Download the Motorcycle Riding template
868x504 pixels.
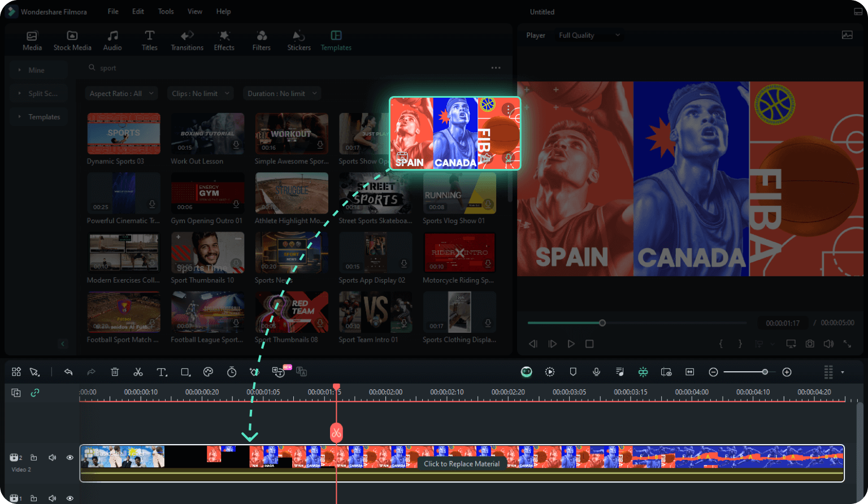(488, 264)
